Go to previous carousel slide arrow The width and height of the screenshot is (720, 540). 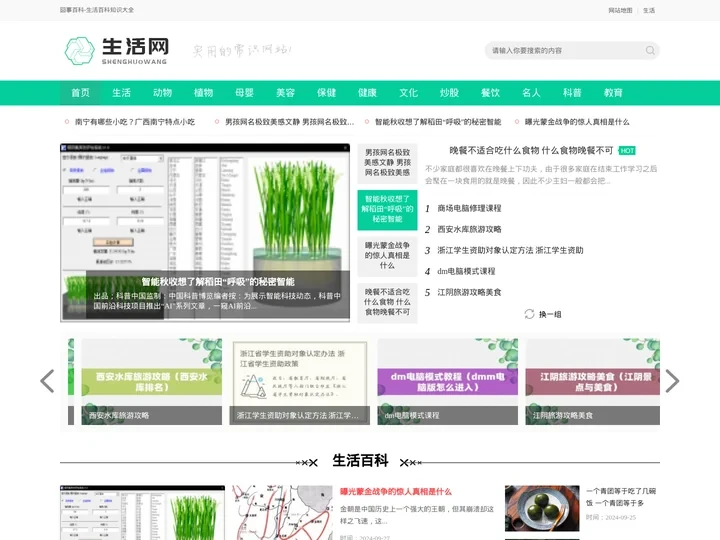[47, 381]
